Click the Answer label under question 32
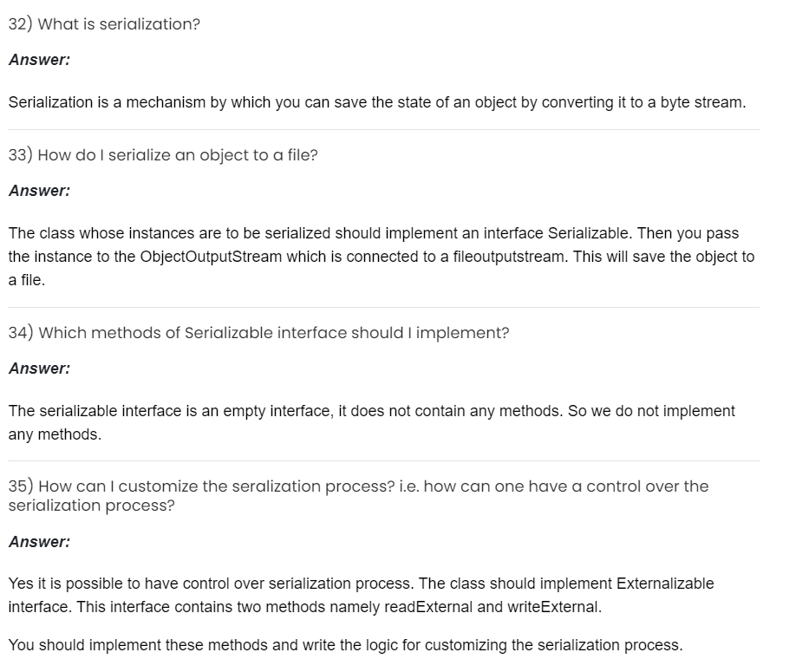This screenshot has height=672, width=796. pyautogui.click(x=39, y=61)
